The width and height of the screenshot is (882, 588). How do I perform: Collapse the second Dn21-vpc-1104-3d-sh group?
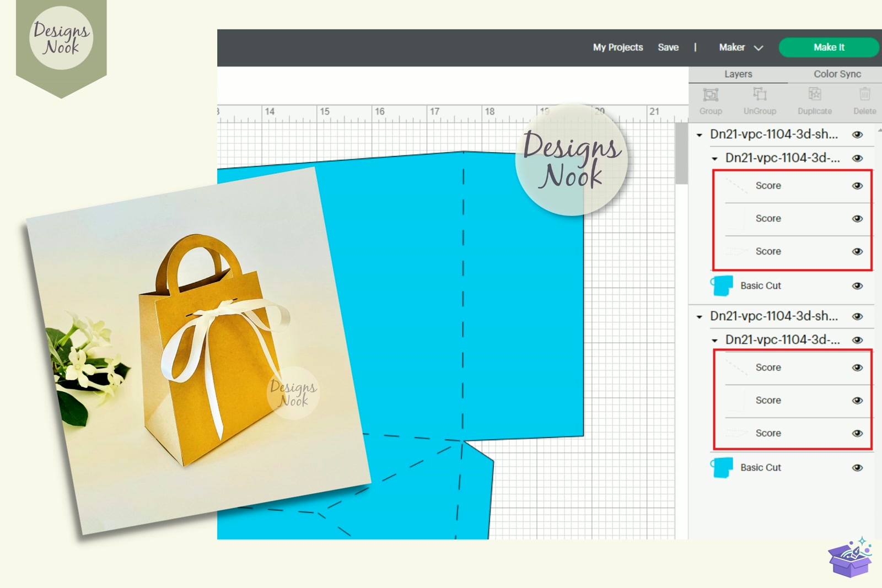point(700,317)
